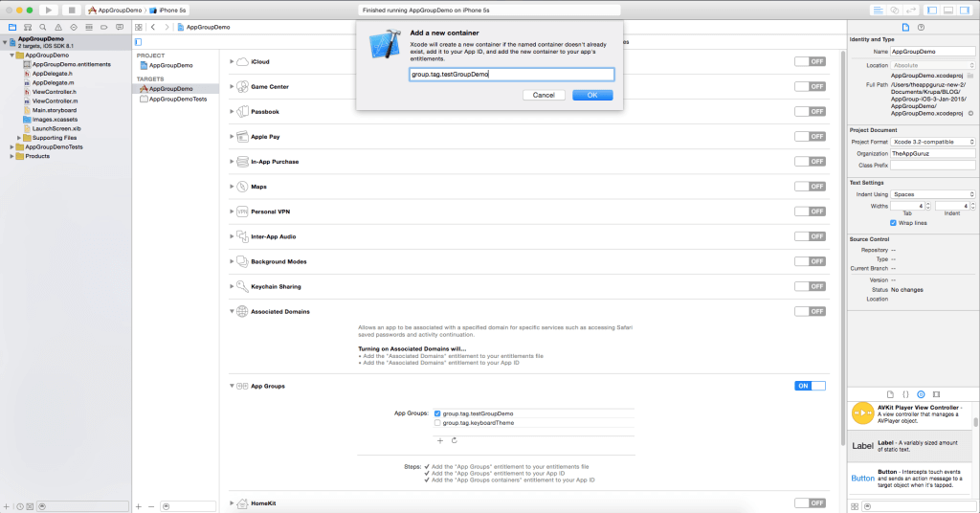Open the Test navigator diamond icon
980x513 pixels.
tap(74, 27)
